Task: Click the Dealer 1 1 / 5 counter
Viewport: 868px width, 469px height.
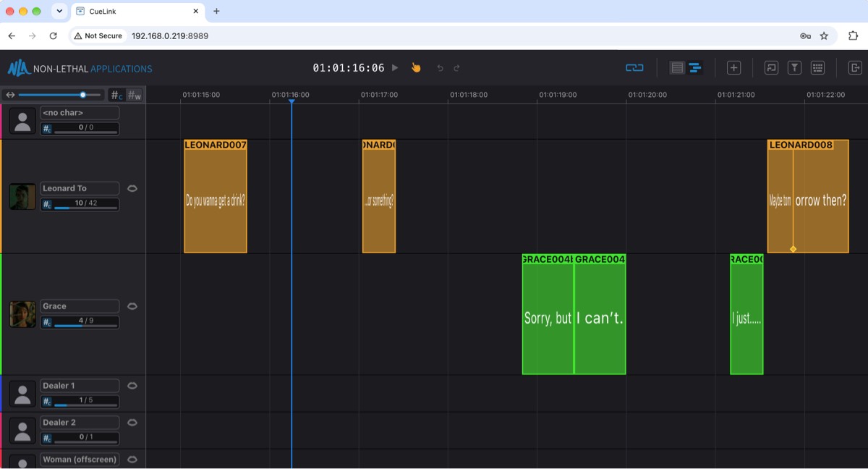Action: point(85,402)
